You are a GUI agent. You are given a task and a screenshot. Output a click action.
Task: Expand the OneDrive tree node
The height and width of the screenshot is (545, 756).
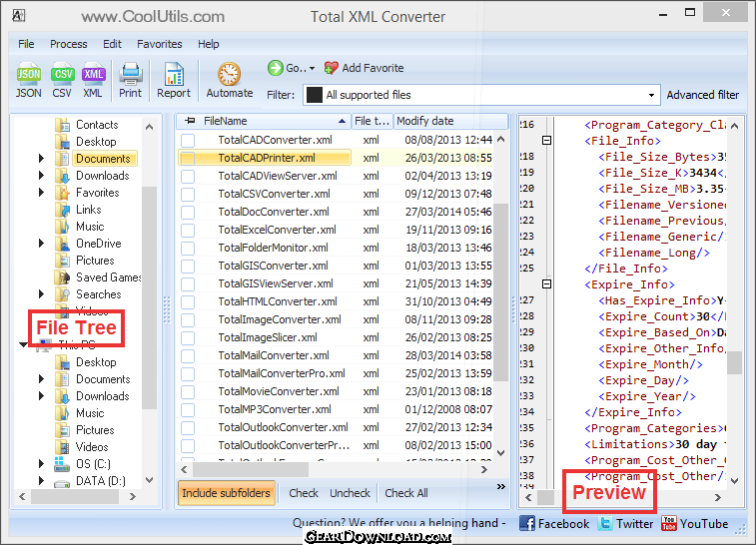click(42, 244)
